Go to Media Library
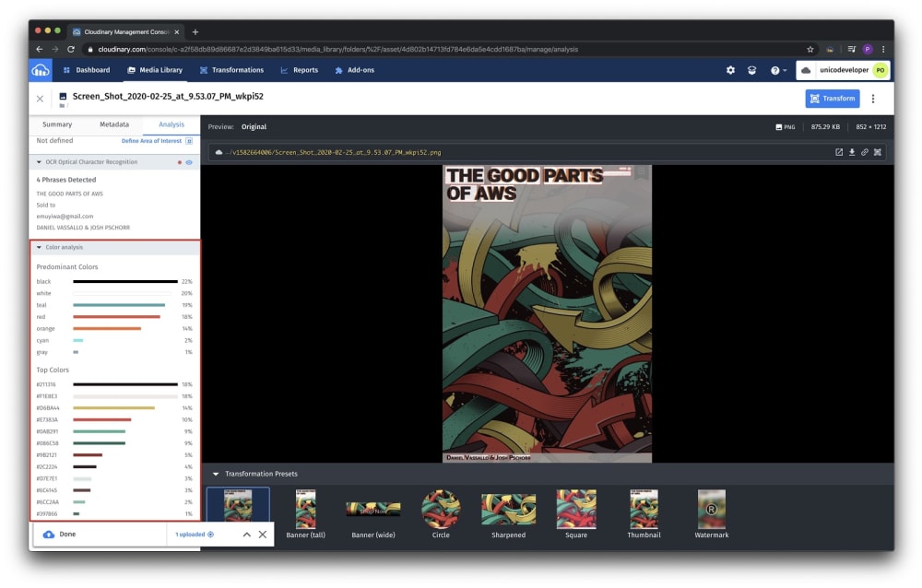Screen dimensions: 922x588 pyautogui.click(x=155, y=70)
